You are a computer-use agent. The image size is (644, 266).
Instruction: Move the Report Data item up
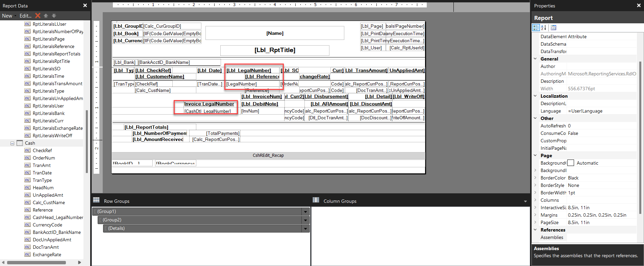pos(46,16)
